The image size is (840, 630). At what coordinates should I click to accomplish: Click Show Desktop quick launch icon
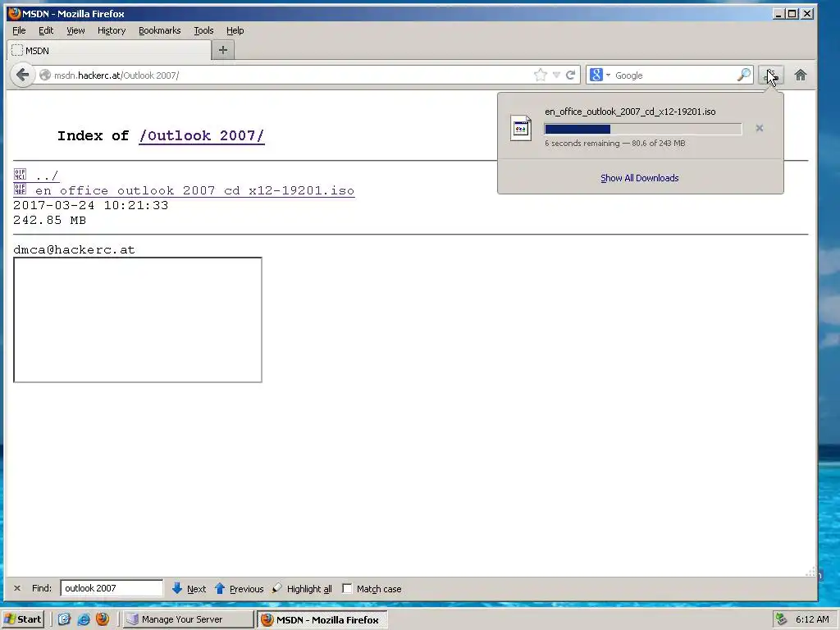coord(64,619)
